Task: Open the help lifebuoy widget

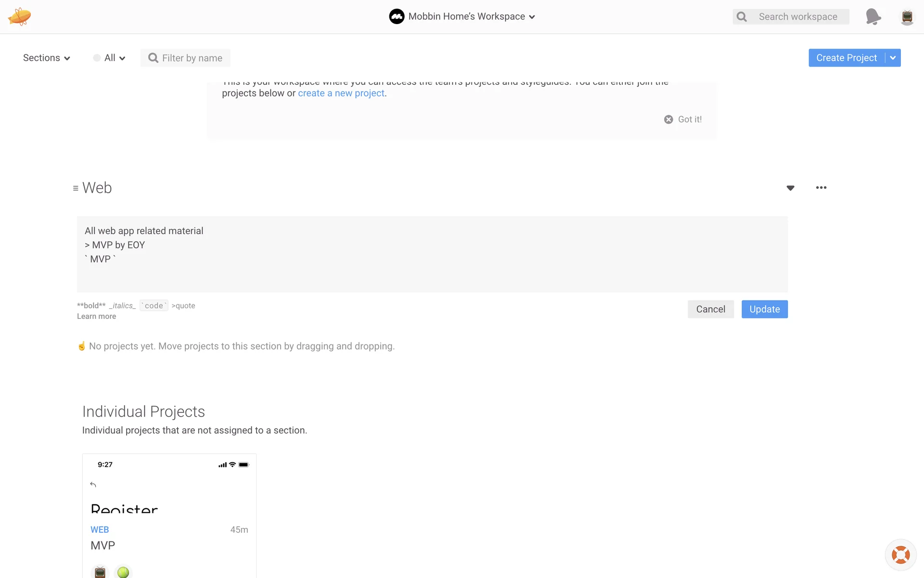Action: point(900,555)
